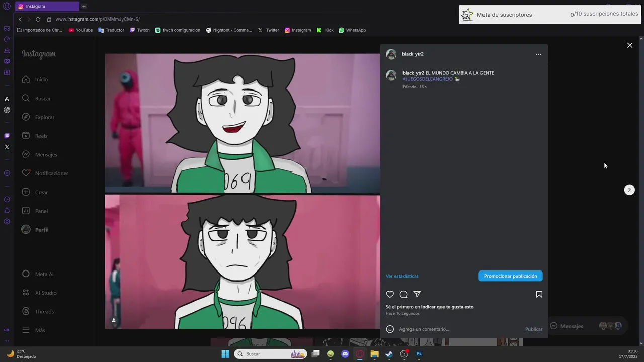This screenshot has height=362, width=644.
Task: Open Inicio in the Instagram sidebar
Action: (x=35, y=79)
